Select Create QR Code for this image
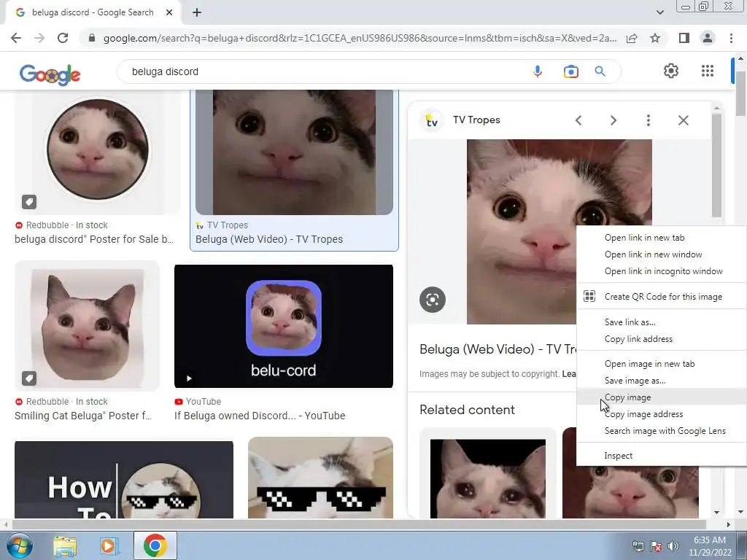747x560 pixels. [x=663, y=297]
